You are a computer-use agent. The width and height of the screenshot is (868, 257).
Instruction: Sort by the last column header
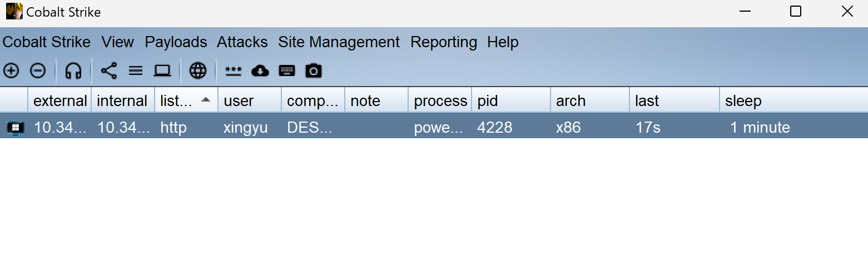[675, 100]
